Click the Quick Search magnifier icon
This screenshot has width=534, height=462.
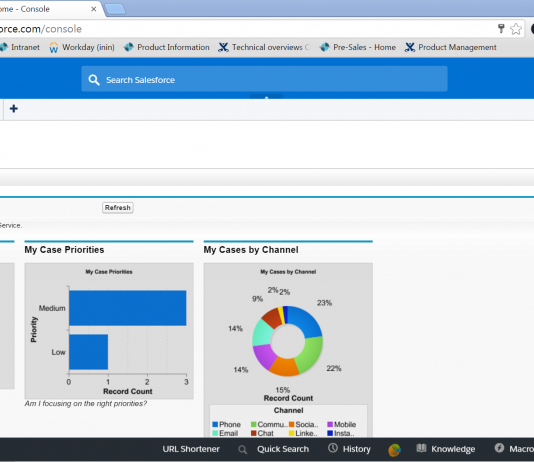click(x=242, y=450)
